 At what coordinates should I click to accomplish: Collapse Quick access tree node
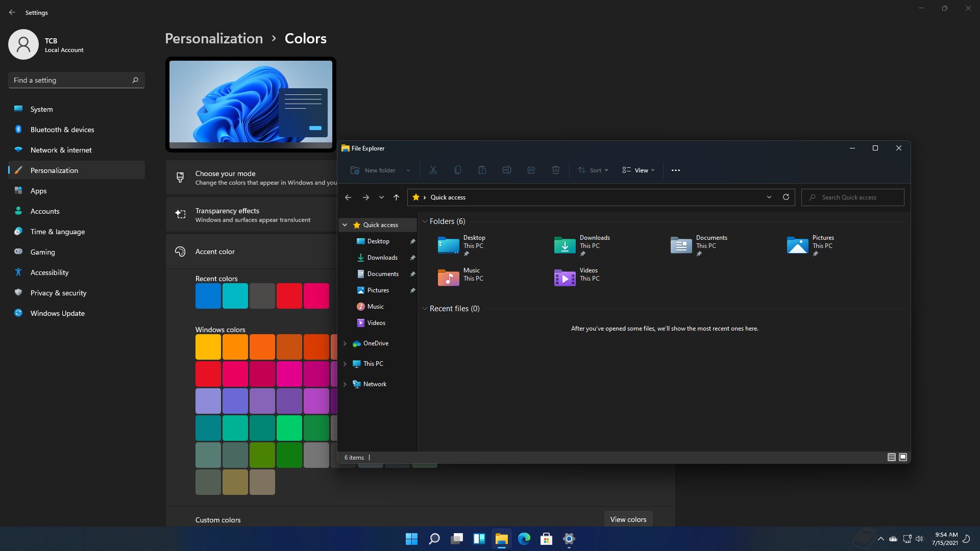pyautogui.click(x=345, y=225)
